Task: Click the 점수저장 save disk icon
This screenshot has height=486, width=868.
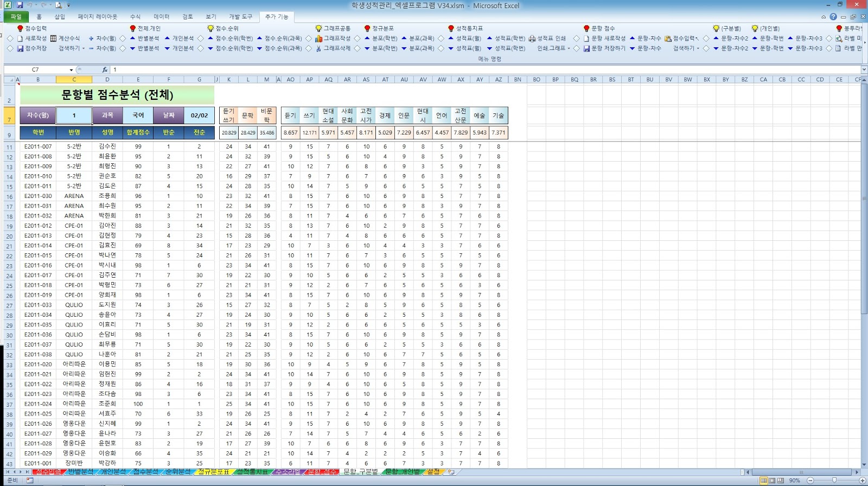Action: pyautogui.click(x=20, y=48)
